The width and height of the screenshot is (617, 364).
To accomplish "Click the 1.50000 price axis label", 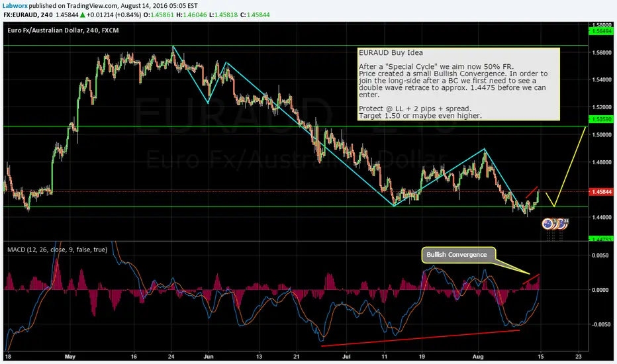I will [602, 134].
